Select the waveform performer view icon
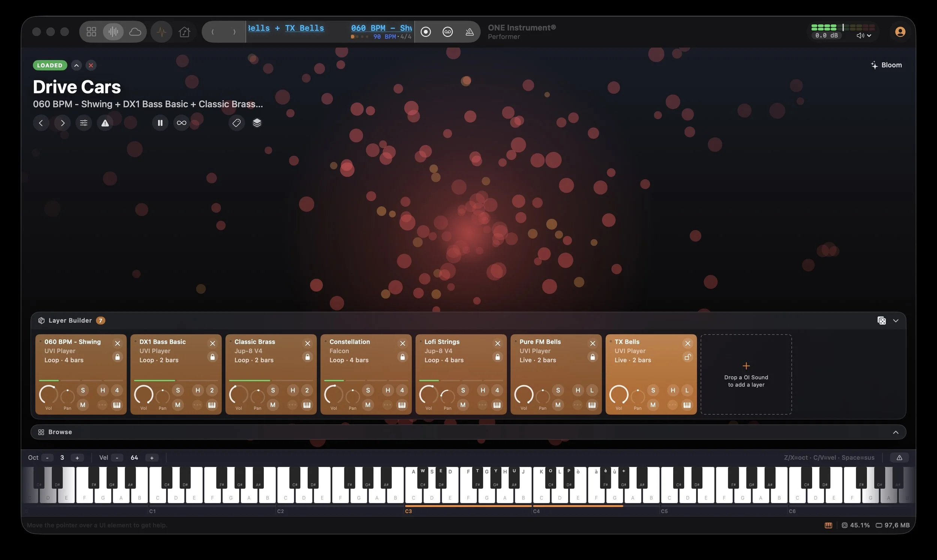Image resolution: width=937 pixels, height=560 pixels. [x=113, y=32]
